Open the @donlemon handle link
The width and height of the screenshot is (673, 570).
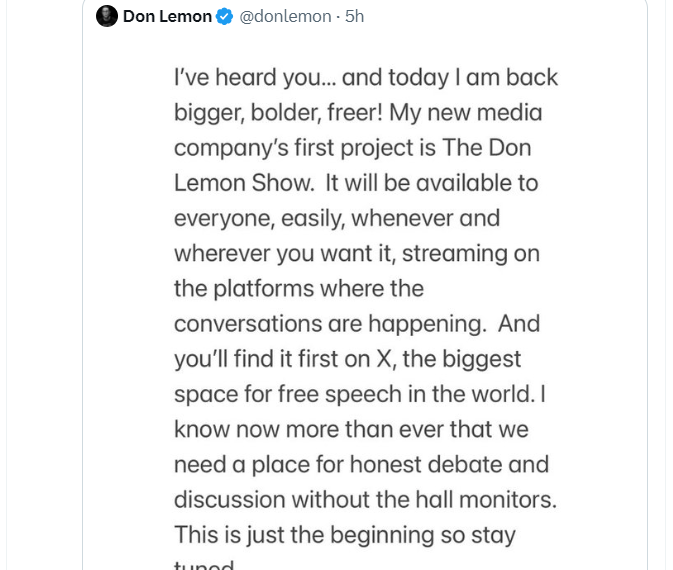pos(285,17)
